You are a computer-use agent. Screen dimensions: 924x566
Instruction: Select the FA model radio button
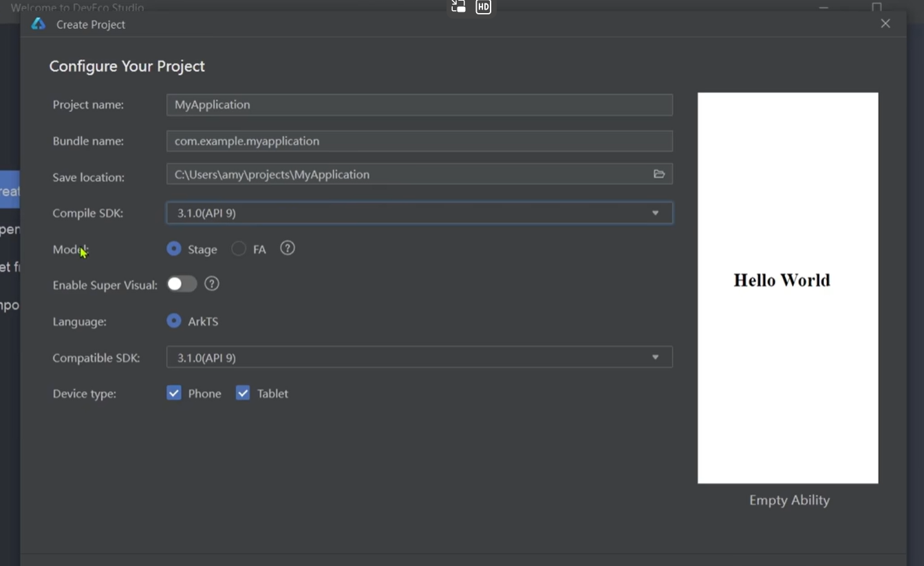239,249
